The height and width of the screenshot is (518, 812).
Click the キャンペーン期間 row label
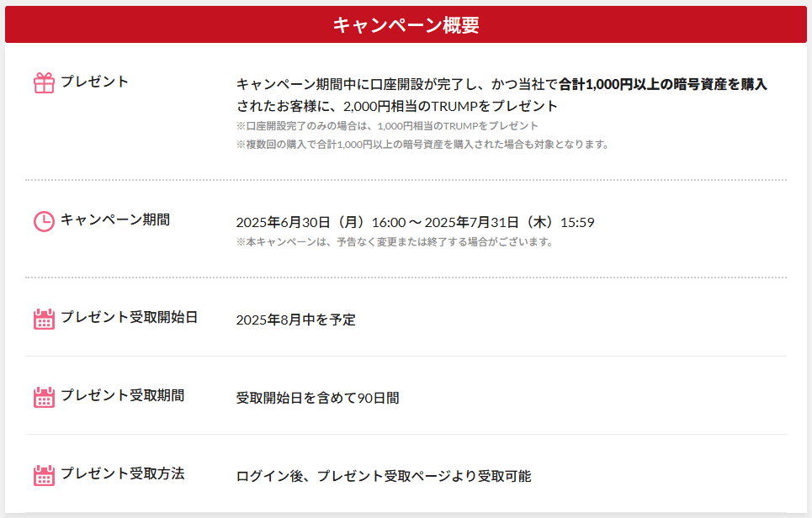point(114,220)
